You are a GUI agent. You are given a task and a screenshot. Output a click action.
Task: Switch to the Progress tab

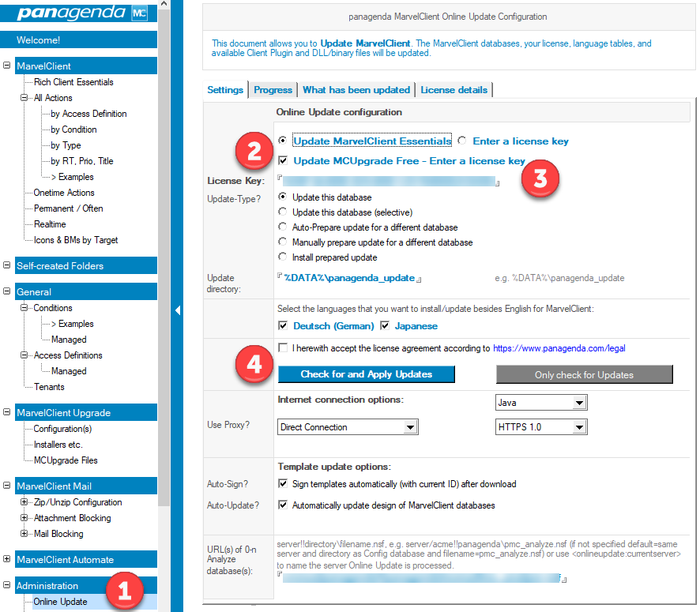click(273, 90)
